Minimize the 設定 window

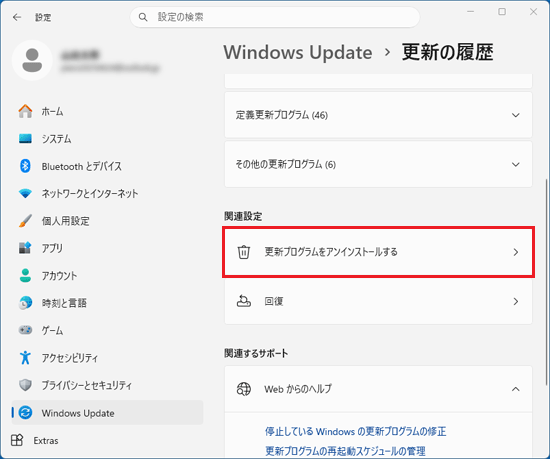(x=470, y=12)
